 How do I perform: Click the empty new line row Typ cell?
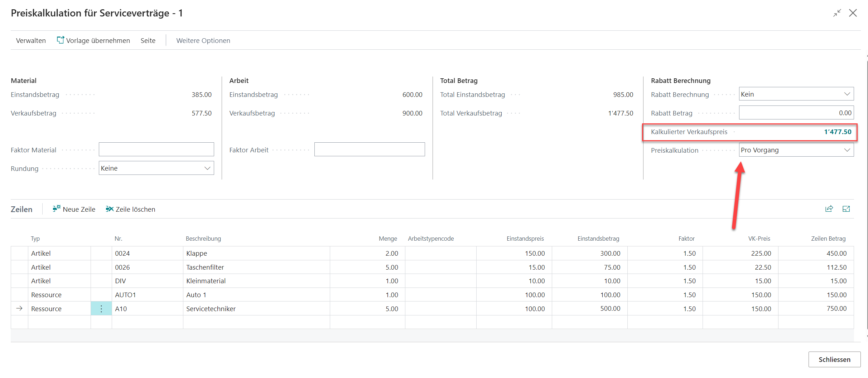click(59, 322)
